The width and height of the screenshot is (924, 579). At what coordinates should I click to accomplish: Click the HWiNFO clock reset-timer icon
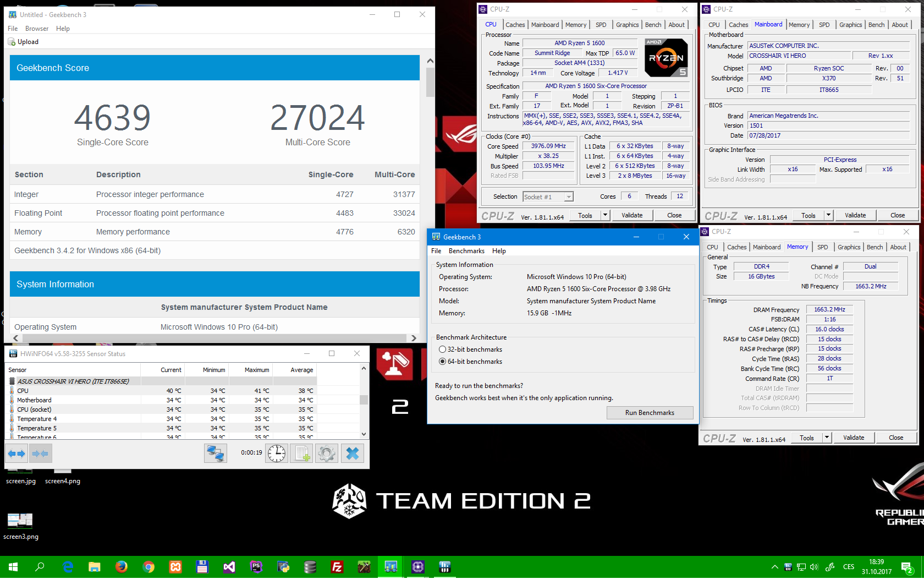coord(277,454)
